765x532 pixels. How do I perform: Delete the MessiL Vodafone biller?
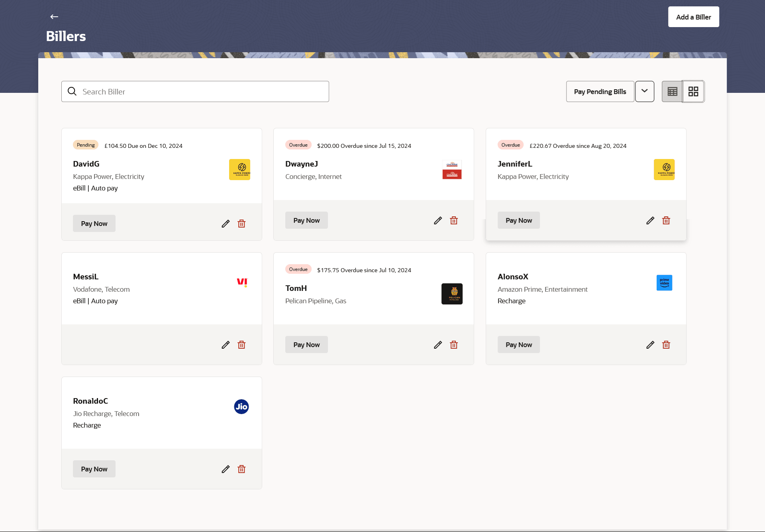click(x=241, y=345)
